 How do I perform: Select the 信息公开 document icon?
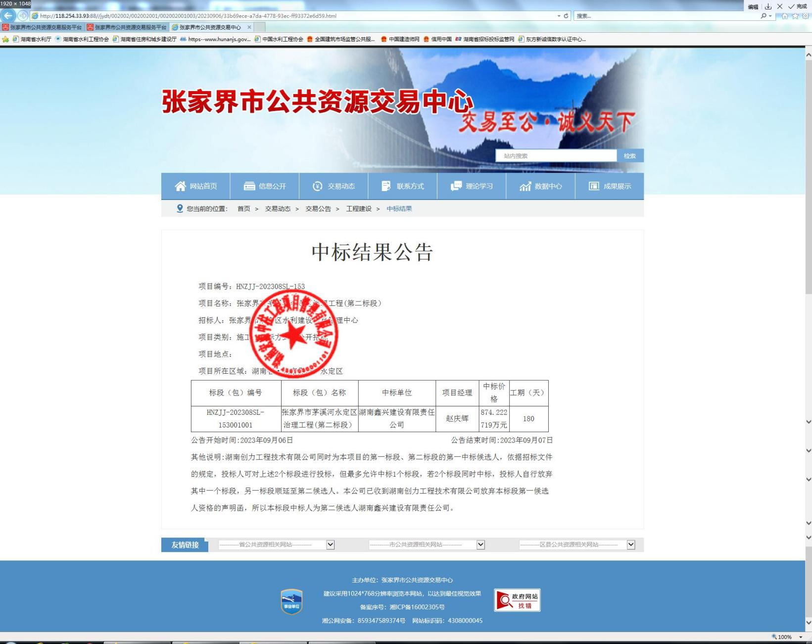coord(250,186)
